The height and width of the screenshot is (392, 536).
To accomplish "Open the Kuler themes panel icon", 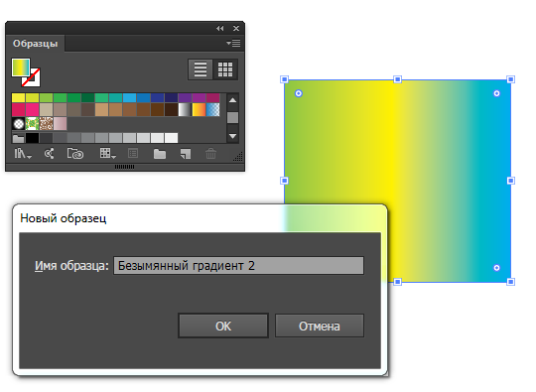I will coord(50,154).
